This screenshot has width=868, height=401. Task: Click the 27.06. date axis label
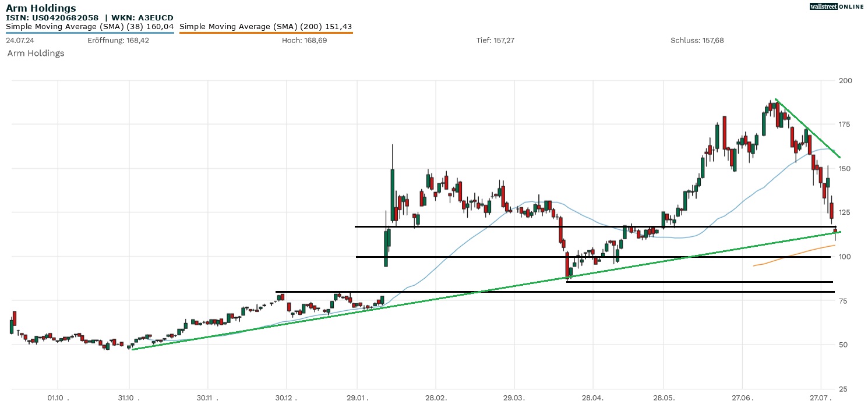pyautogui.click(x=742, y=397)
